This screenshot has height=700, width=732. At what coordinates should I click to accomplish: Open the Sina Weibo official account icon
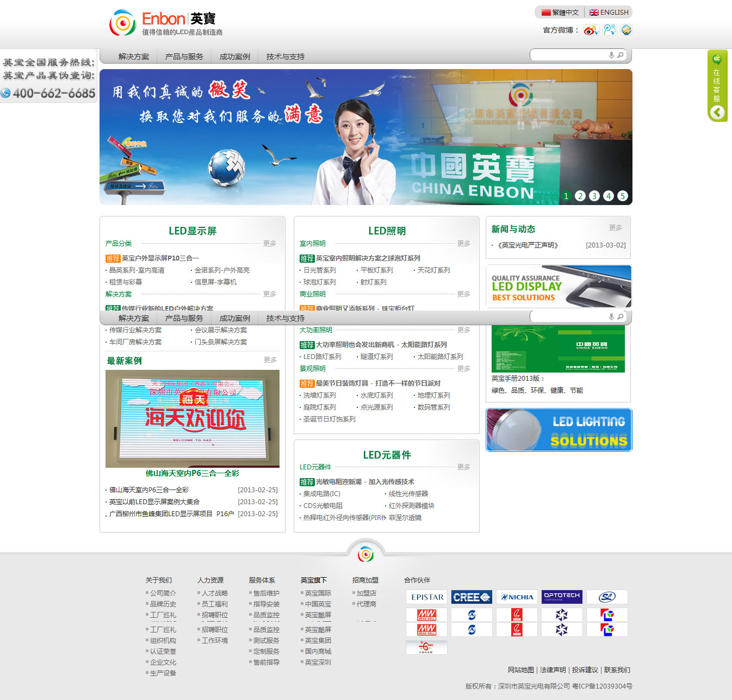(591, 30)
